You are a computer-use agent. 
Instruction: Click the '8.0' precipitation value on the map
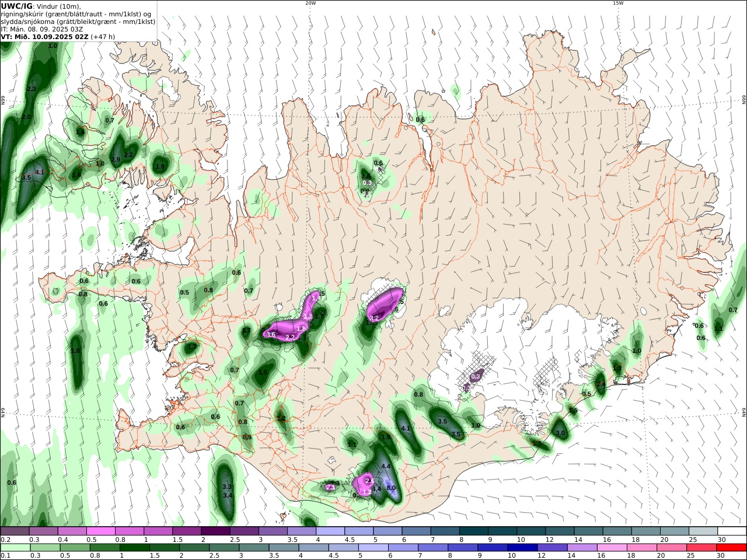tap(391, 488)
